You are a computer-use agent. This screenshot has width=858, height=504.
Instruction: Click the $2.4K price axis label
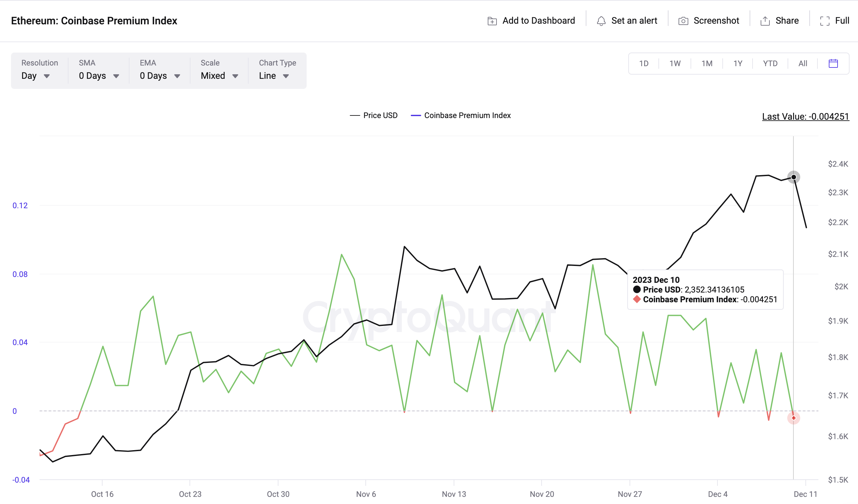[x=838, y=164]
